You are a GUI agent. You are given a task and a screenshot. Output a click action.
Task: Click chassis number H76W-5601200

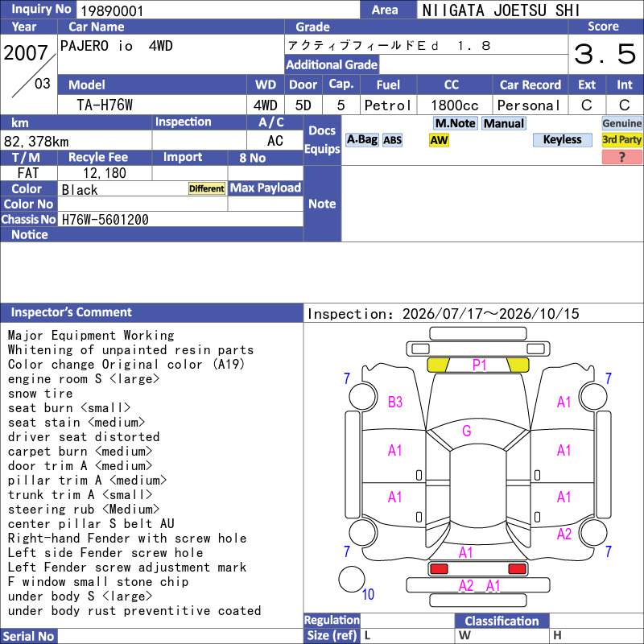pos(105,220)
